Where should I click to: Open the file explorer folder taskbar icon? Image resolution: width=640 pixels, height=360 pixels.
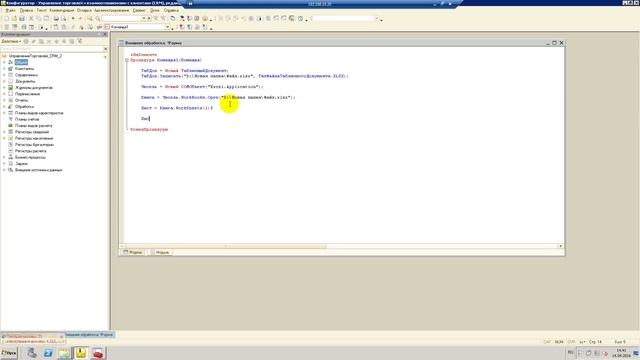(64, 353)
